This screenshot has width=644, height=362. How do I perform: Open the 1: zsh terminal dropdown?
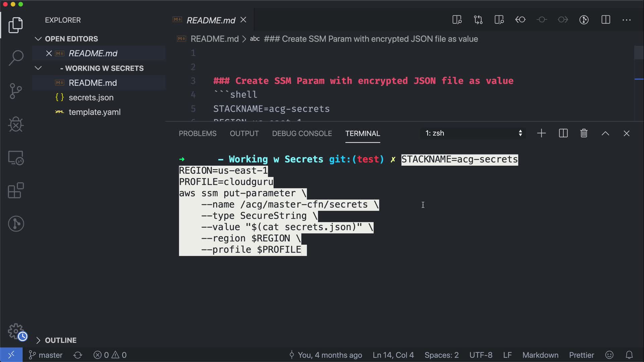coord(473,133)
